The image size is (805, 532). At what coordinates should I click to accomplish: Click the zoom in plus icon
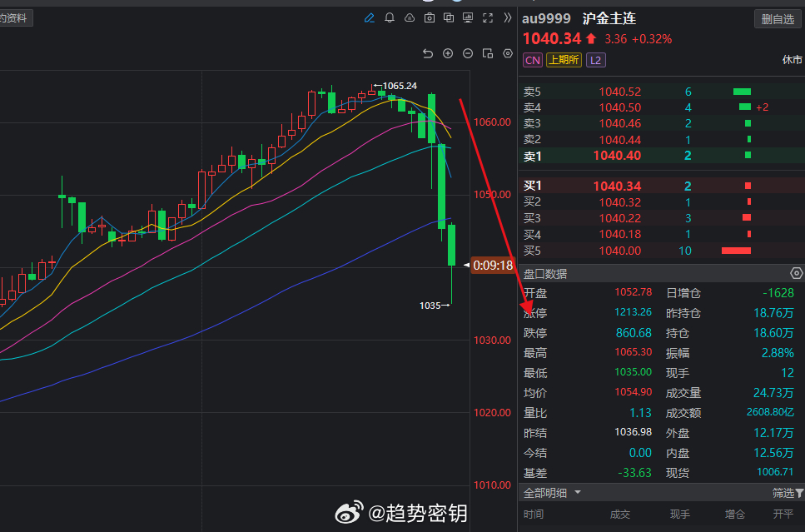tap(447, 53)
